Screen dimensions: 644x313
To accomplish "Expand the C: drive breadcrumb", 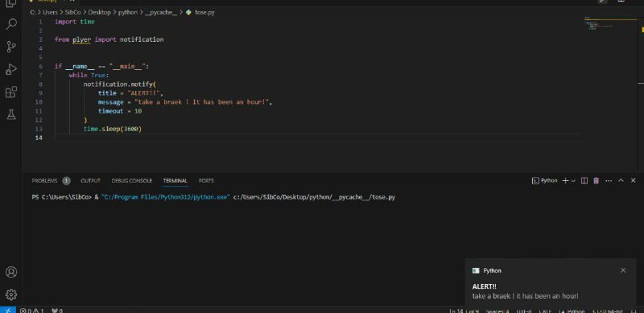I will point(33,12).
